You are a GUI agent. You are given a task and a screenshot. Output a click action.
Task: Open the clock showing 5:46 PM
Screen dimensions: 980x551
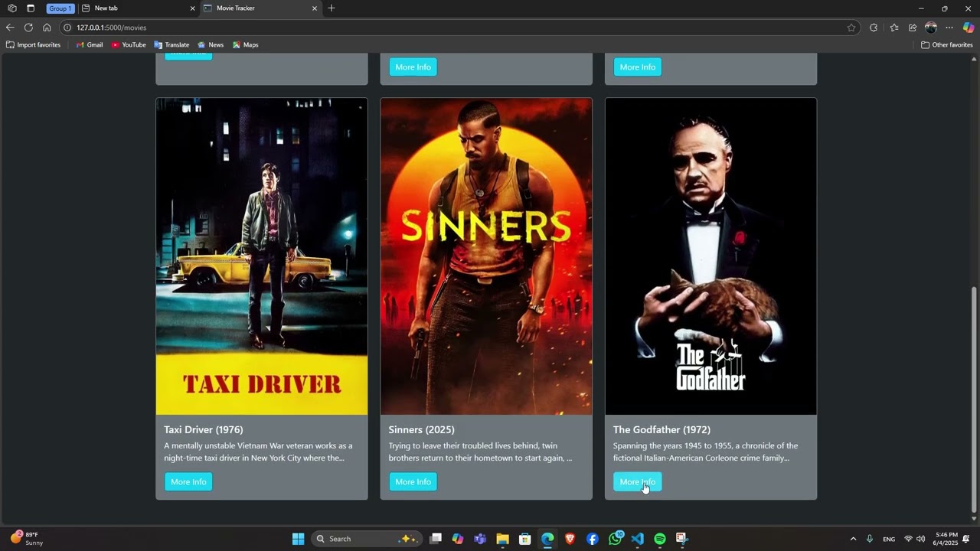point(946,539)
